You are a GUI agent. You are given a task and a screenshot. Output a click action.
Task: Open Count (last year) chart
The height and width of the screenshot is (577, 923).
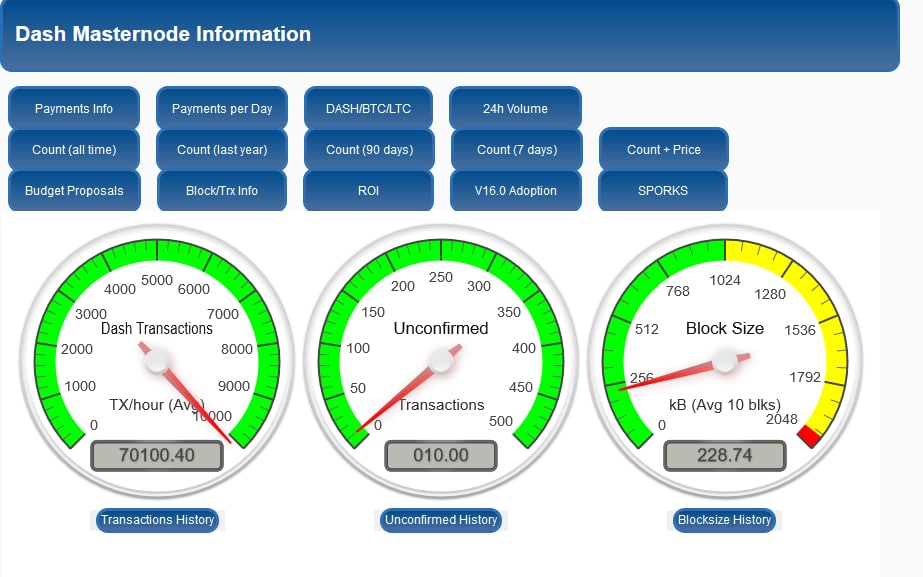pos(222,150)
